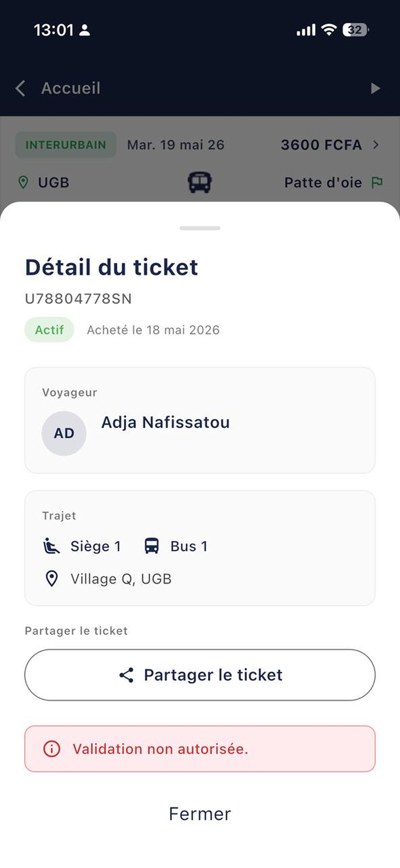Expand ticket price via chevron after 3600 FCFA
This screenshot has width=400, height=868.
click(x=376, y=145)
